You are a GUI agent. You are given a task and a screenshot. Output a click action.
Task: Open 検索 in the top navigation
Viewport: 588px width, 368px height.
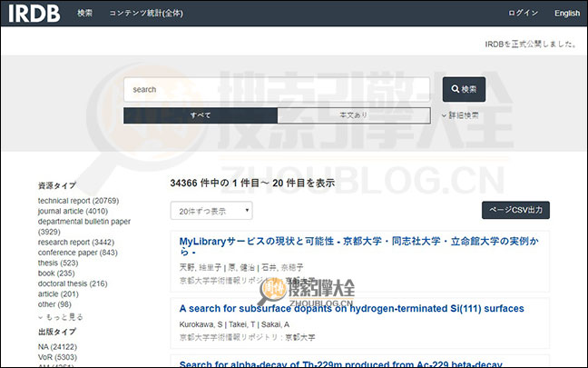click(x=85, y=13)
